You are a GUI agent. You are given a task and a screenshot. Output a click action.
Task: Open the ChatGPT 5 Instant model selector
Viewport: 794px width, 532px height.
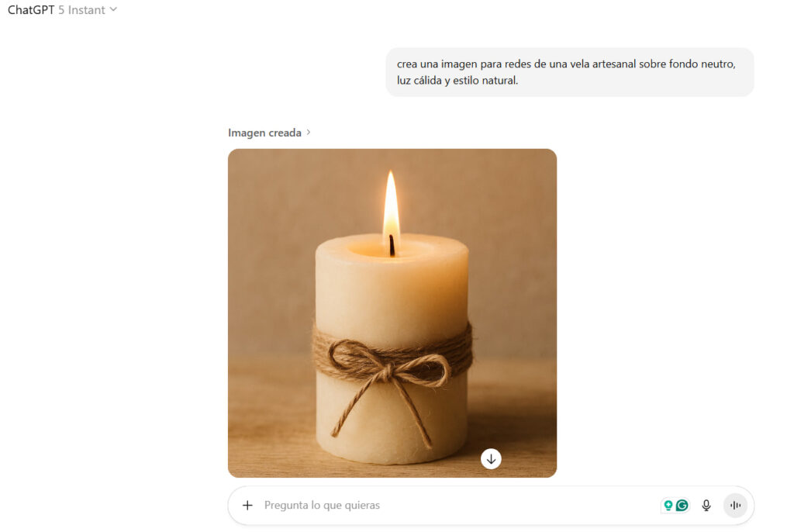[62, 9]
